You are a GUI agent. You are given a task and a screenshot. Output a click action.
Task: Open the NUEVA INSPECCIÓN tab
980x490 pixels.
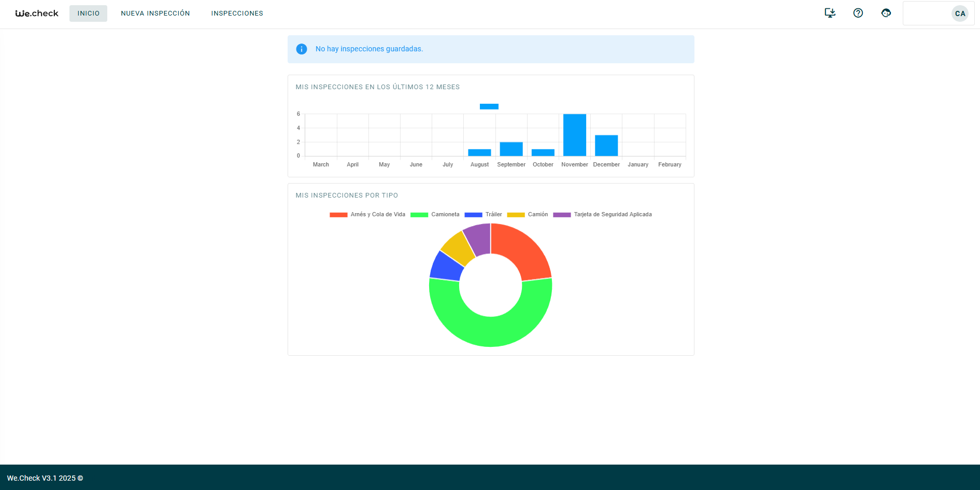(x=155, y=13)
